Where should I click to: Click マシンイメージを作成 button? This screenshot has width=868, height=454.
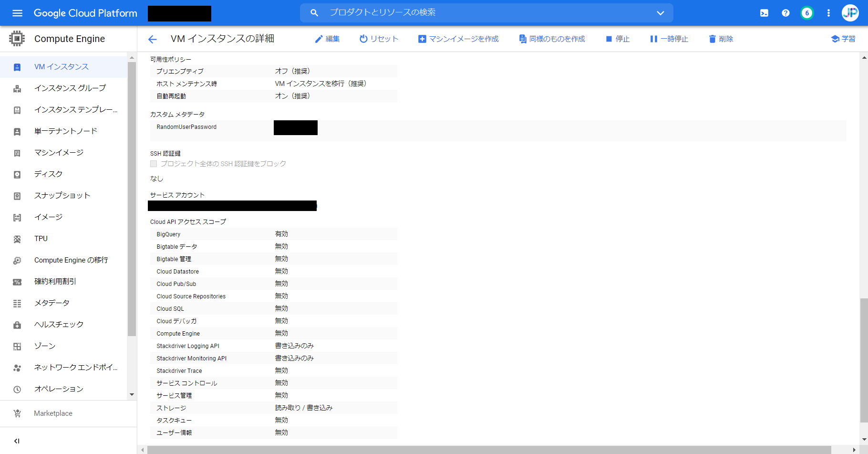(458, 39)
